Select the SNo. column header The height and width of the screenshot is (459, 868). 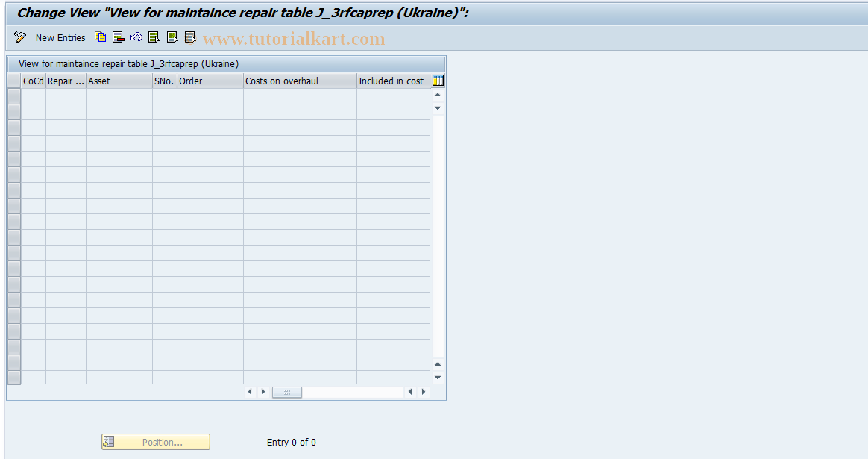(164, 81)
